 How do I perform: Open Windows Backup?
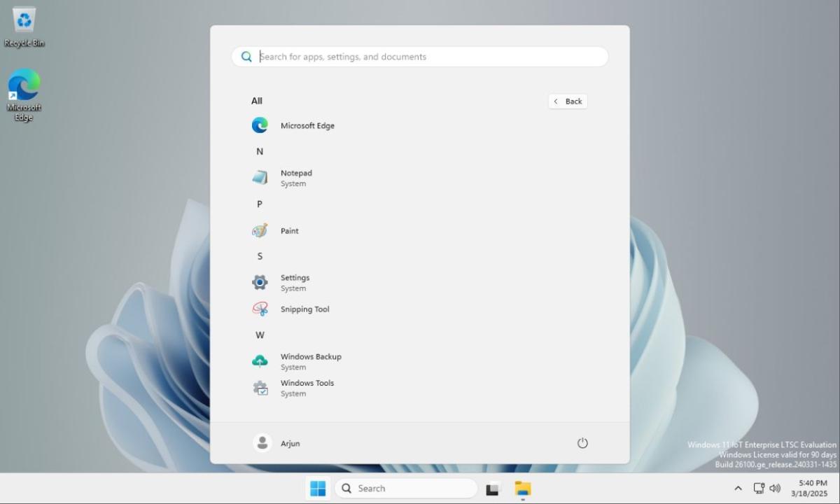[x=311, y=361]
